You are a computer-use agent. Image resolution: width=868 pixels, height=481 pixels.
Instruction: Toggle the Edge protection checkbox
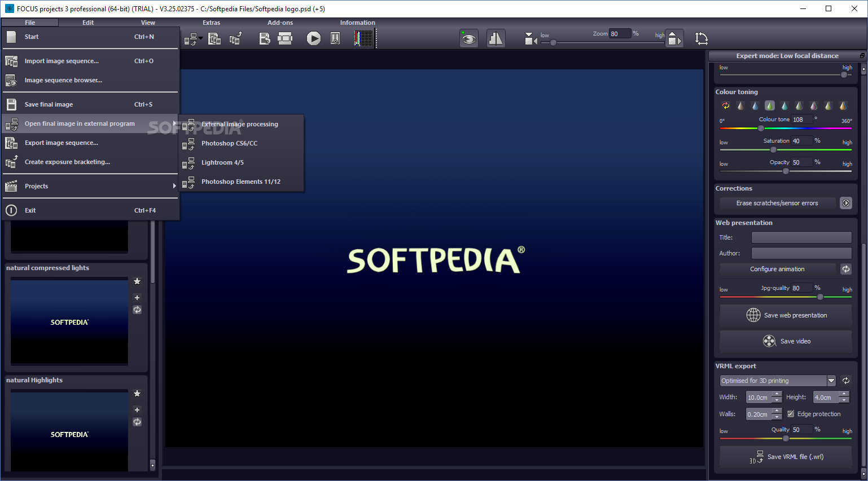point(791,414)
